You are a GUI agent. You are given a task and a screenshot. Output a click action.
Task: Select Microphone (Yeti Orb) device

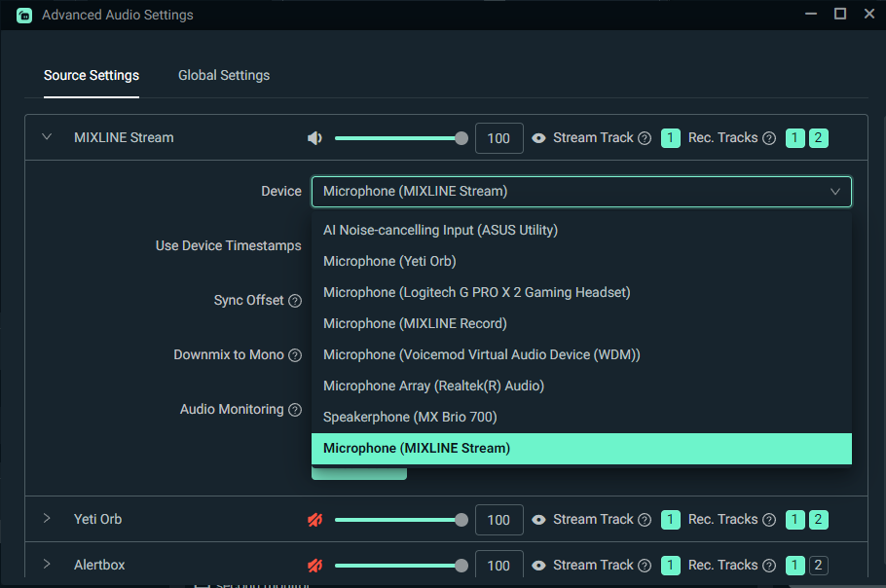point(581,262)
